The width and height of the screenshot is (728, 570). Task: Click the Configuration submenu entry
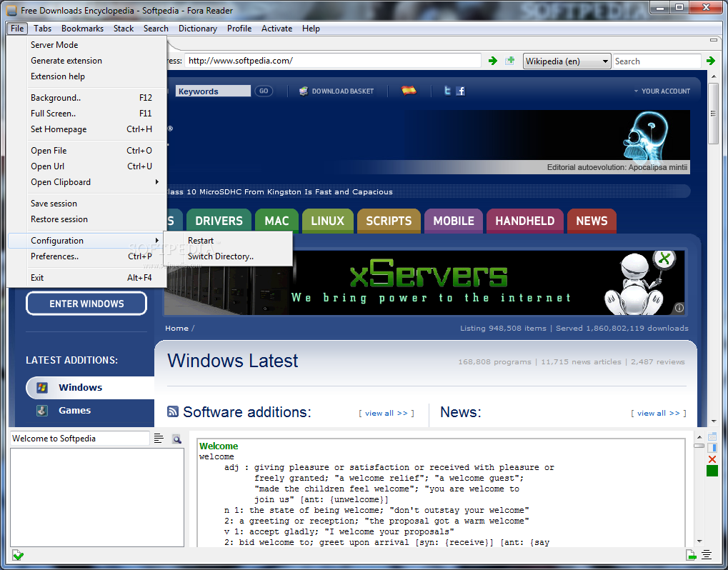click(87, 241)
